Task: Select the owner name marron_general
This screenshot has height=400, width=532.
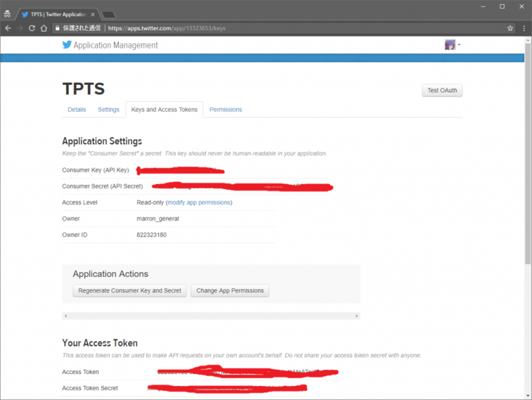Action: 158,219
